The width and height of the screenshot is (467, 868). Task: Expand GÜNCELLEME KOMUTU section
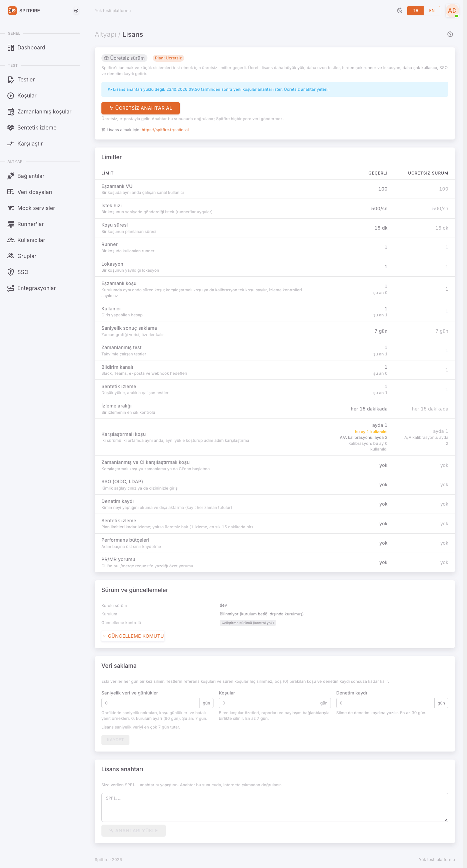133,636
